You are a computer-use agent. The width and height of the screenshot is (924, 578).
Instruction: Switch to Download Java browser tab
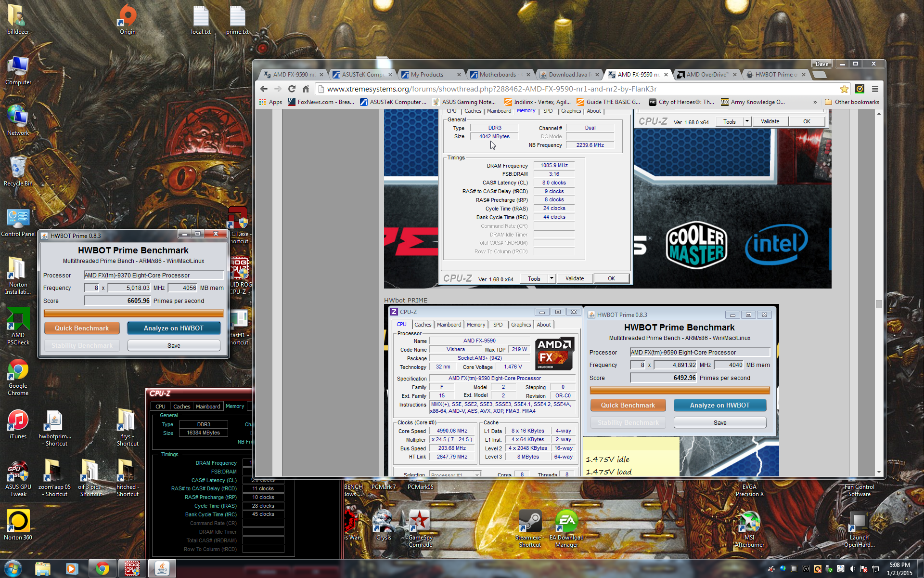tap(569, 75)
